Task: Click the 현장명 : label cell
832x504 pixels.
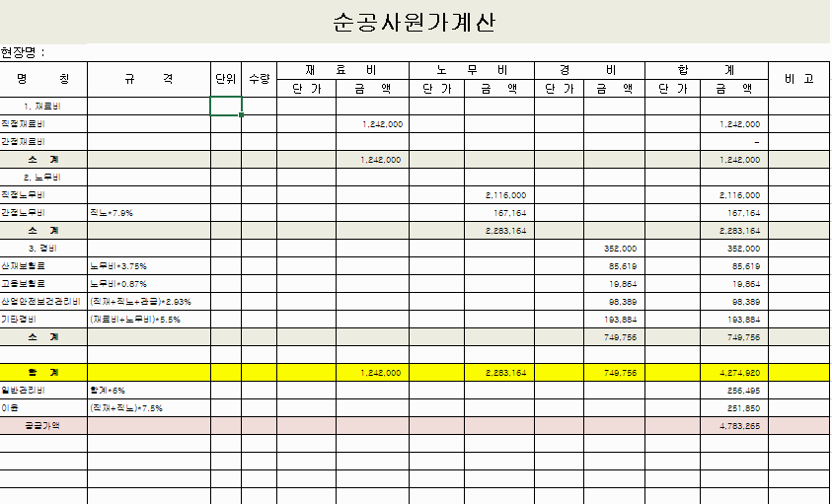Action: pyautogui.click(x=23, y=52)
